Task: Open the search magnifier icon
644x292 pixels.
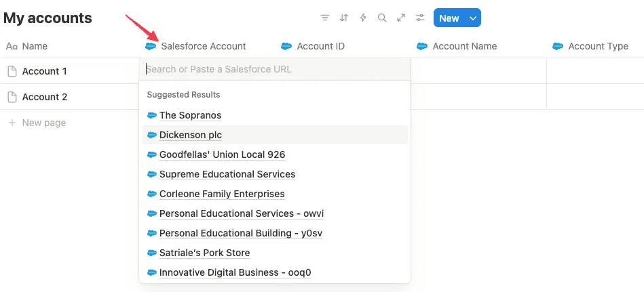Action: click(382, 18)
